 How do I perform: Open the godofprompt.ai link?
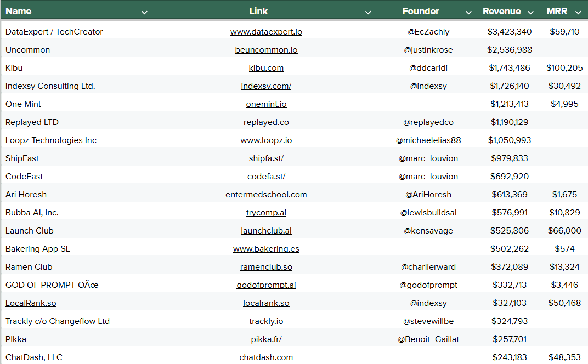point(266,285)
